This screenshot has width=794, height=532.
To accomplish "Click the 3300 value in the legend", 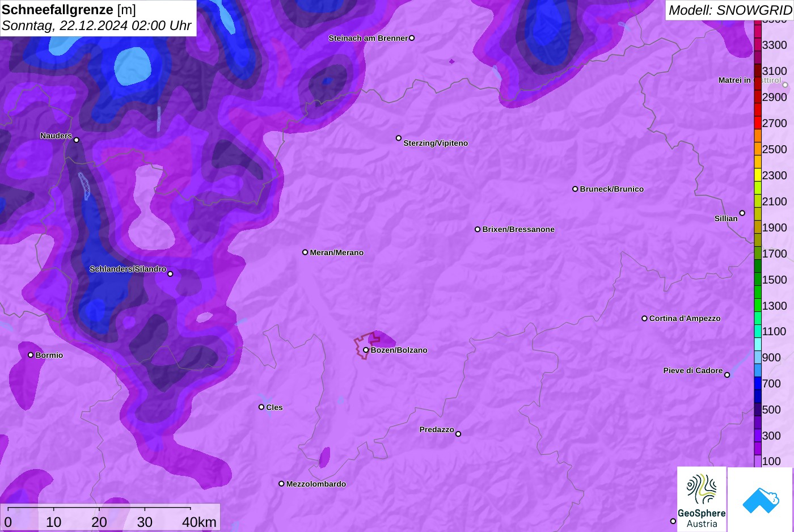I will (x=774, y=45).
